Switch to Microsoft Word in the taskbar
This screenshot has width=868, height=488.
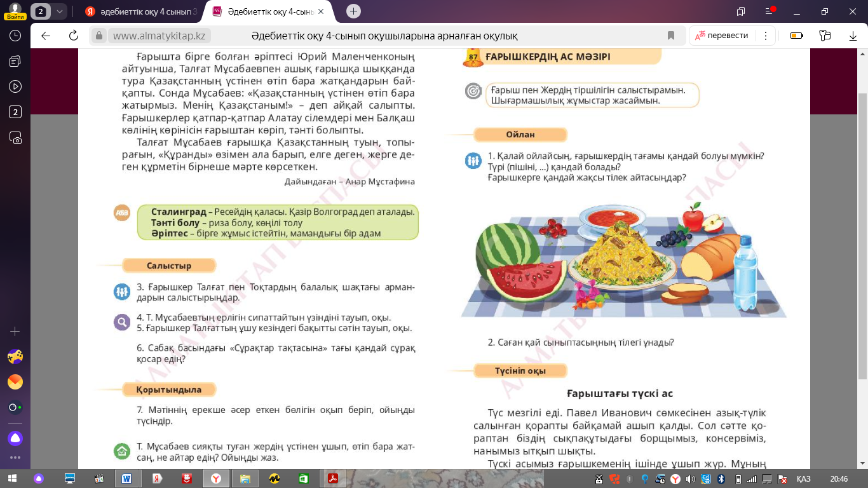click(127, 478)
